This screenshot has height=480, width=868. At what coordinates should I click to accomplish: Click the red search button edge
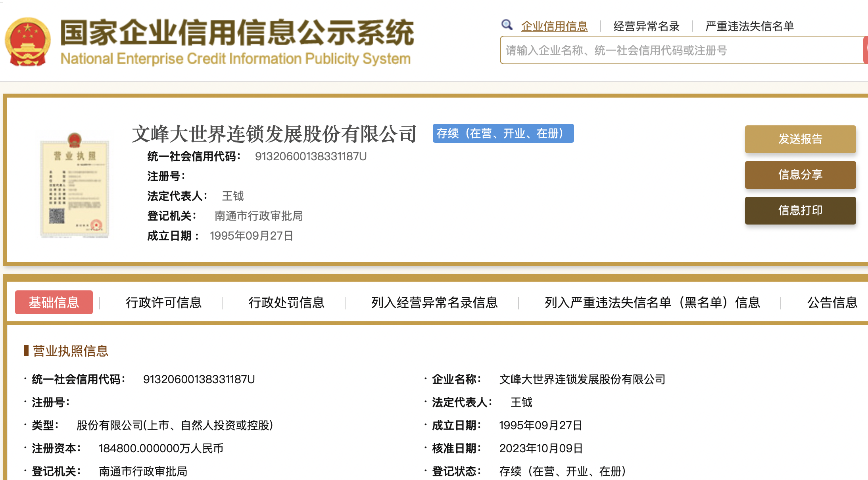(x=865, y=50)
